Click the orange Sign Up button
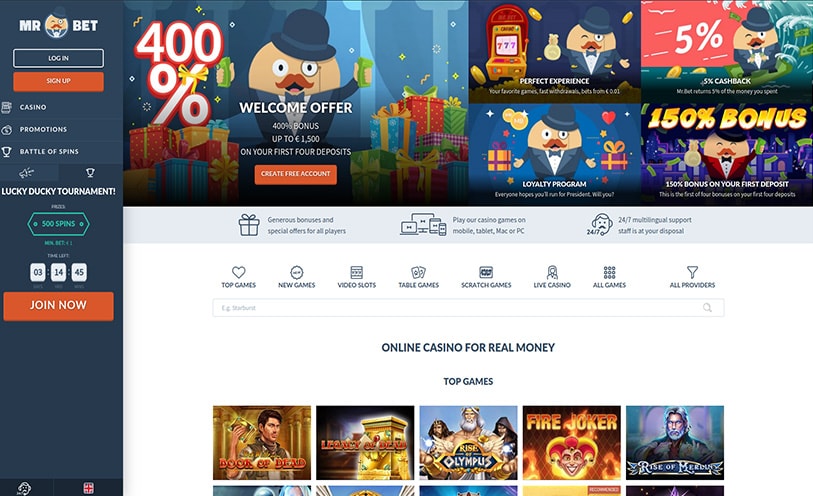Image resolution: width=813 pixels, height=496 pixels. 58,81
